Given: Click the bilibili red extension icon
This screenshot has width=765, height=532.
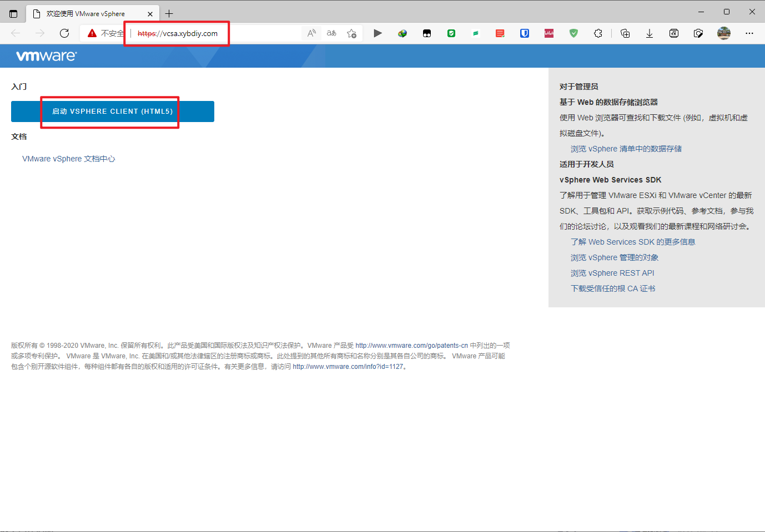Looking at the screenshot, I should (549, 33).
